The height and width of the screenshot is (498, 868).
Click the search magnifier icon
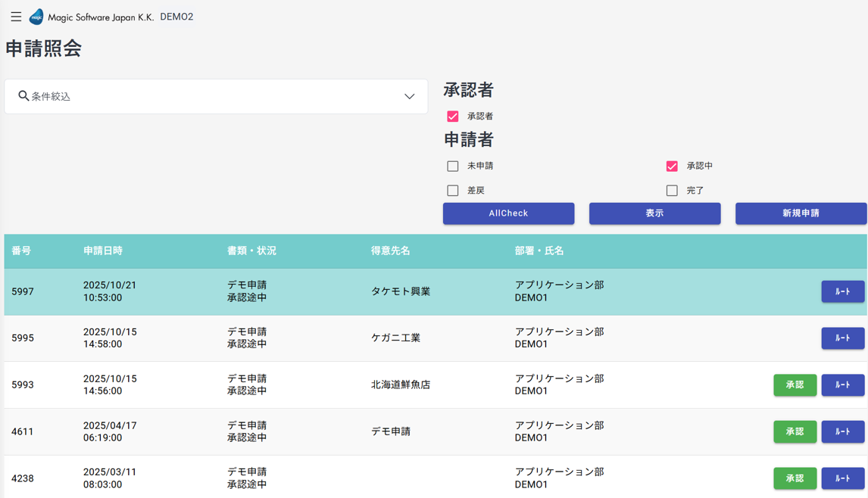[23, 96]
